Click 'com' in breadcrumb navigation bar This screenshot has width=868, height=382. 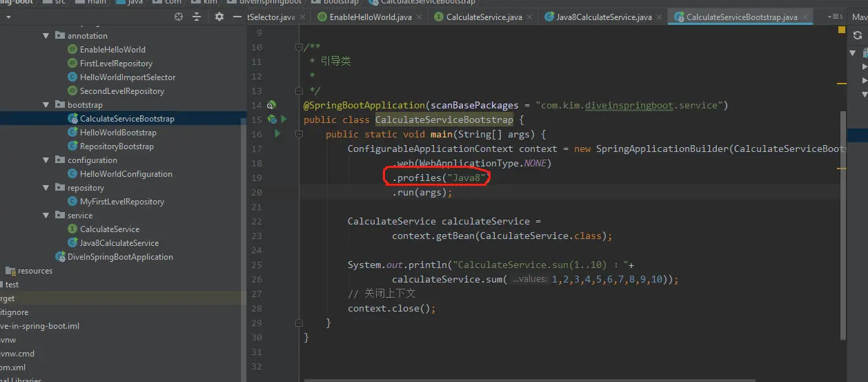pyautogui.click(x=173, y=2)
